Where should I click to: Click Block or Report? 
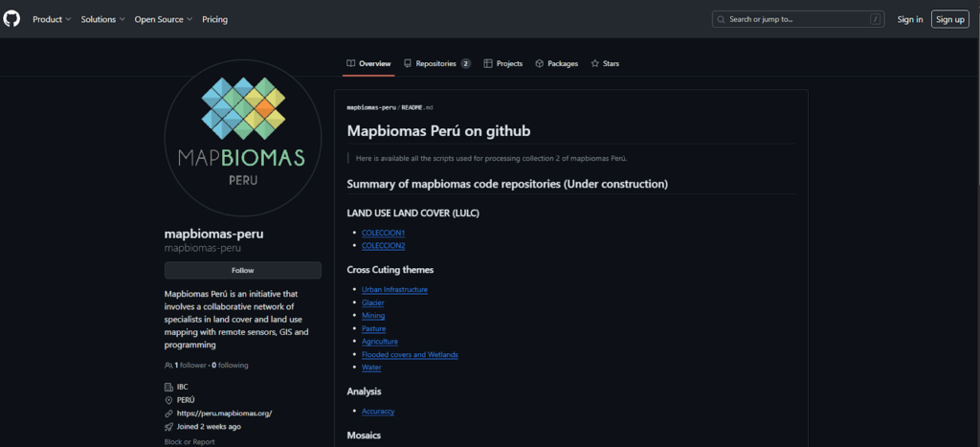point(189,442)
